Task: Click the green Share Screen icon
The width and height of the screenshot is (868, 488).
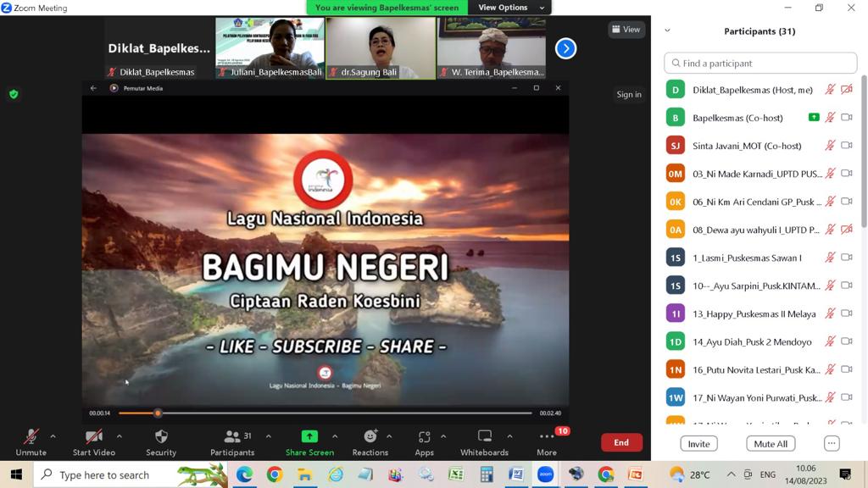Action: 309,436
